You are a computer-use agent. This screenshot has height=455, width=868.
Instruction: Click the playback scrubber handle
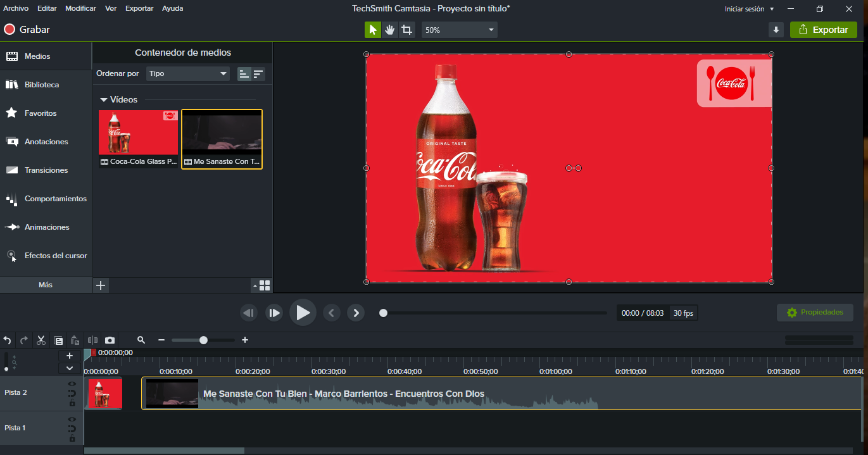[383, 313]
